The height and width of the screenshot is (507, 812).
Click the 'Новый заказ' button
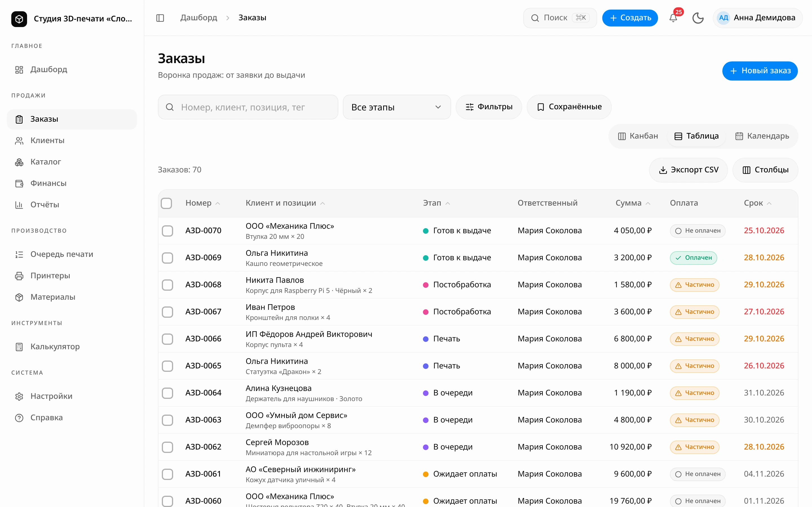[760, 71]
